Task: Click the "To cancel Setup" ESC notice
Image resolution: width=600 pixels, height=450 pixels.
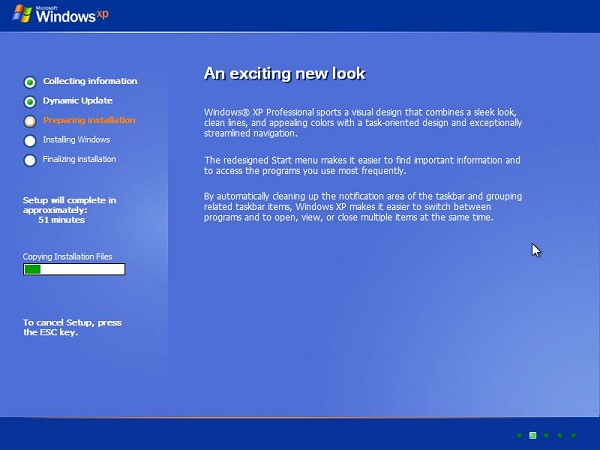Action: [x=72, y=328]
